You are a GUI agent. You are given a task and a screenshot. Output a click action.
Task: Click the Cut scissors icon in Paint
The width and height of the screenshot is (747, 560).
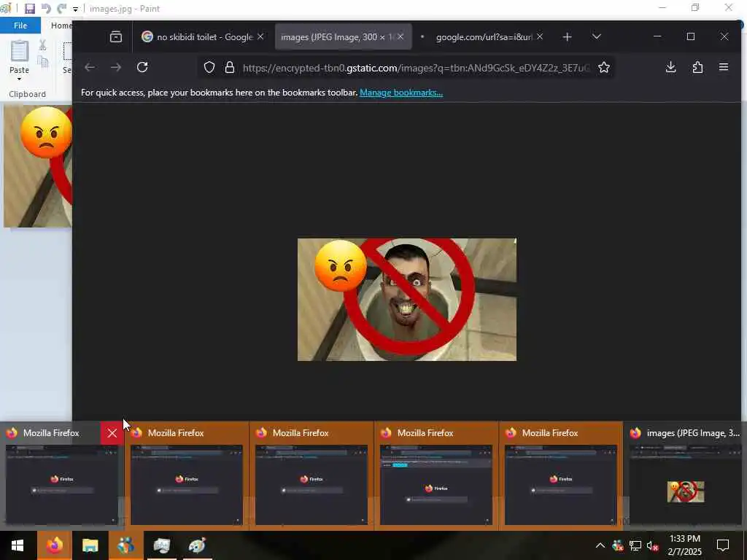(43, 45)
